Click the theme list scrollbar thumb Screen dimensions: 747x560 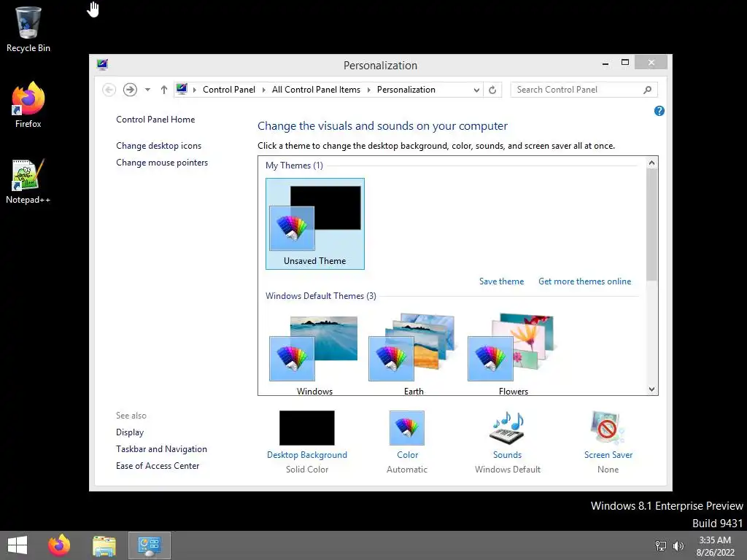coord(651,225)
